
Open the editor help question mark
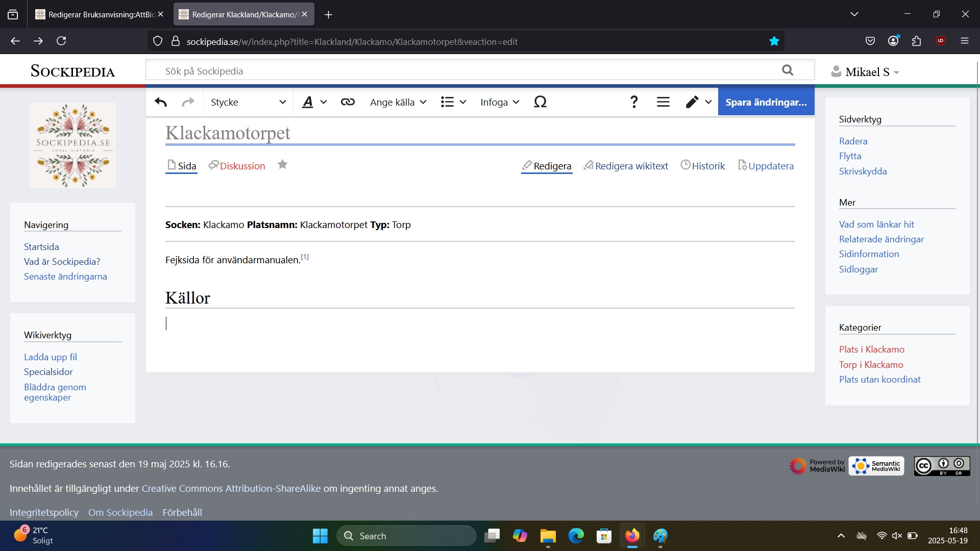[634, 102]
